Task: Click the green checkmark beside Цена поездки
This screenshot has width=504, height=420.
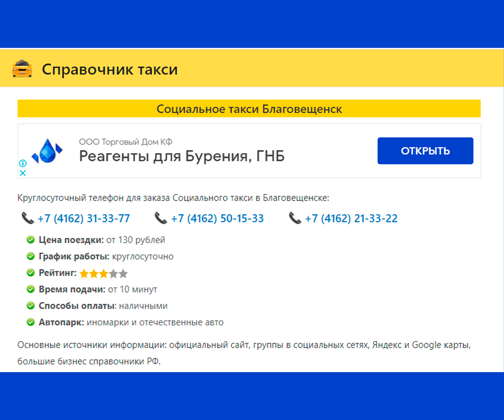Action: [x=30, y=239]
